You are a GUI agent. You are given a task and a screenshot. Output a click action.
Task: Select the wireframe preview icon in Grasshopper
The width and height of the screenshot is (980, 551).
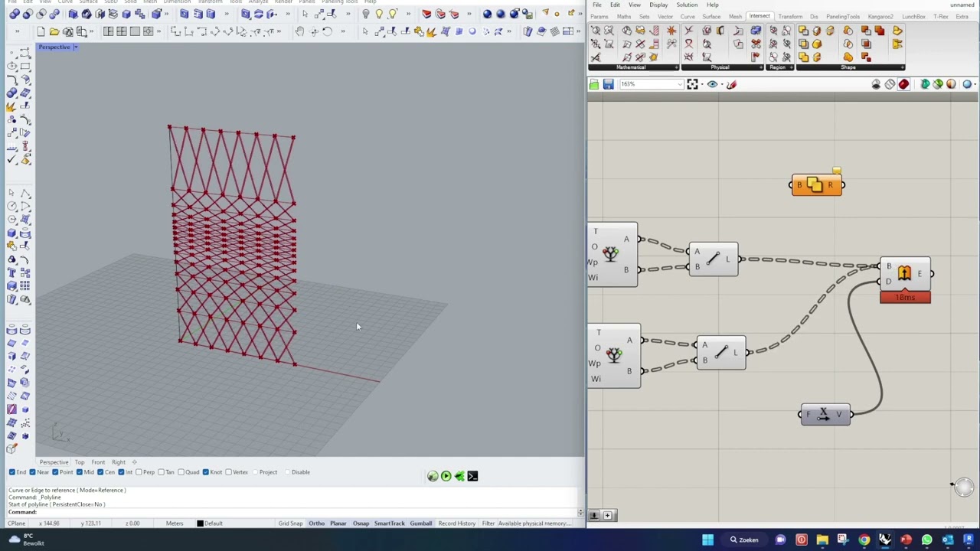tap(890, 84)
